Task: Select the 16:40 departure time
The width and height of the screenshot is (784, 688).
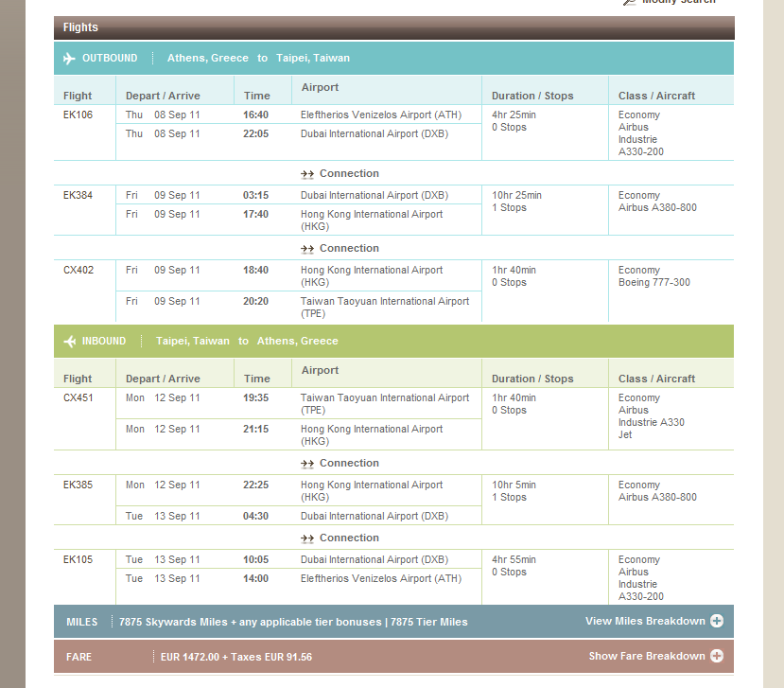Action: 256,115
